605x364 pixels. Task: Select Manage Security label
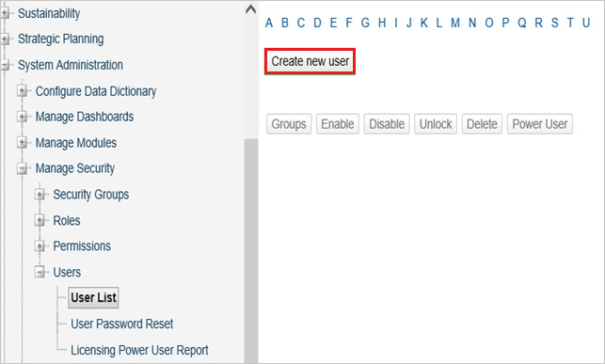click(x=75, y=168)
